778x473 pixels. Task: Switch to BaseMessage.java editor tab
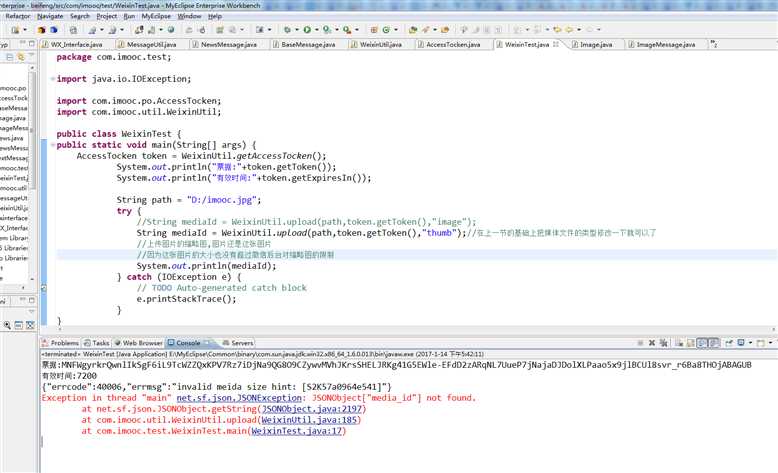click(304, 44)
